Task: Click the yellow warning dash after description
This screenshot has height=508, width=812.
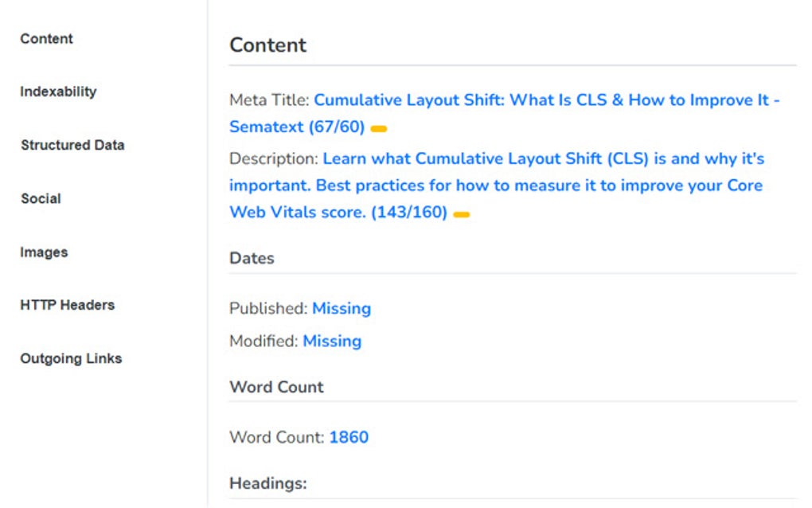Action: coord(461,215)
